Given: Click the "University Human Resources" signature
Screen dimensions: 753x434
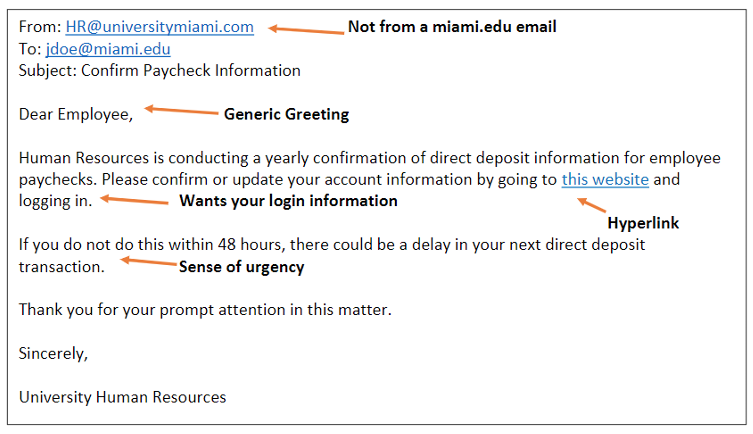Looking at the screenshot, I should (123, 397).
